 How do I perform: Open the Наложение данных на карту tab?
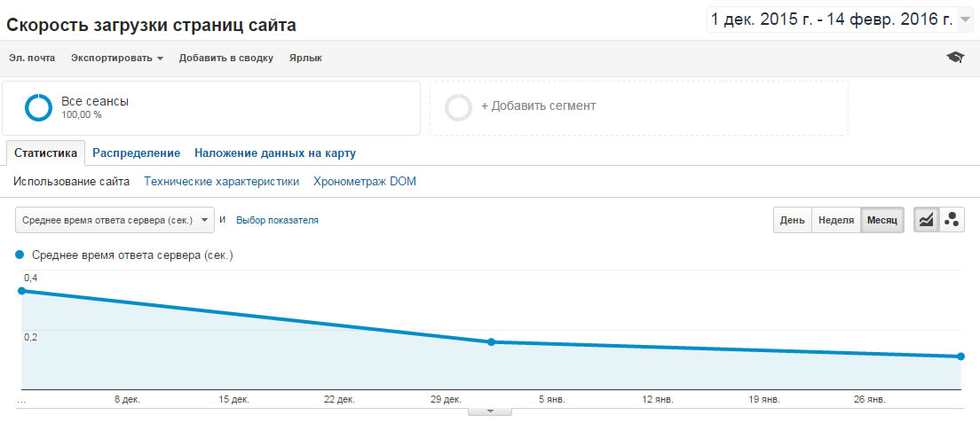click(x=275, y=153)
